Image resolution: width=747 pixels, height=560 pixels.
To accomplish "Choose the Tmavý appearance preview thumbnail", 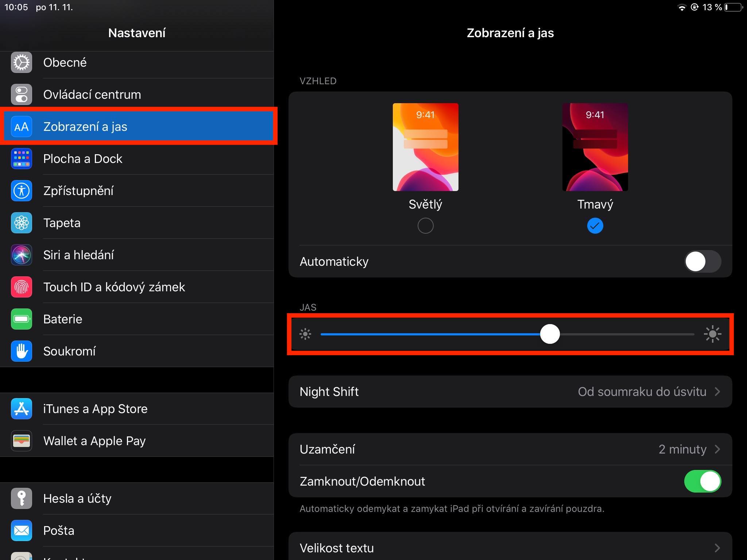I will [595, 147].
